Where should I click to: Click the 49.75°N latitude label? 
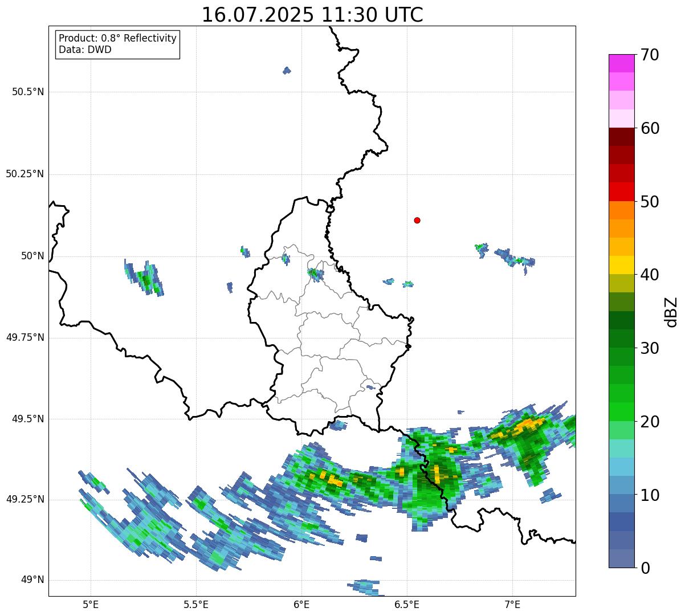point(25,337)
